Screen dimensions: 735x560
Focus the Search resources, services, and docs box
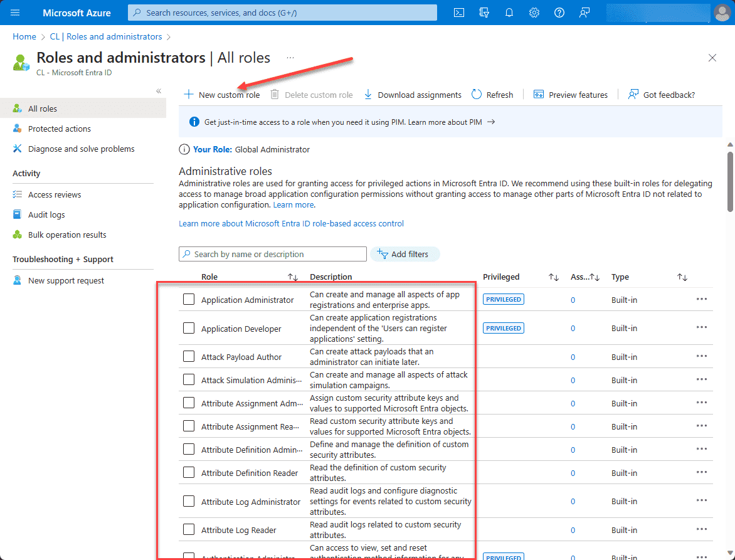click(x=282, y=13)
